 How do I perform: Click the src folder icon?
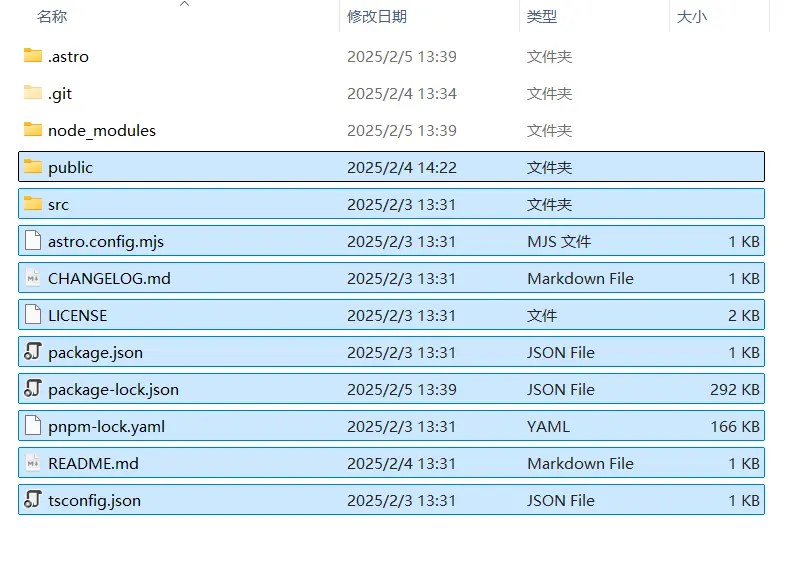pos(33,204)
